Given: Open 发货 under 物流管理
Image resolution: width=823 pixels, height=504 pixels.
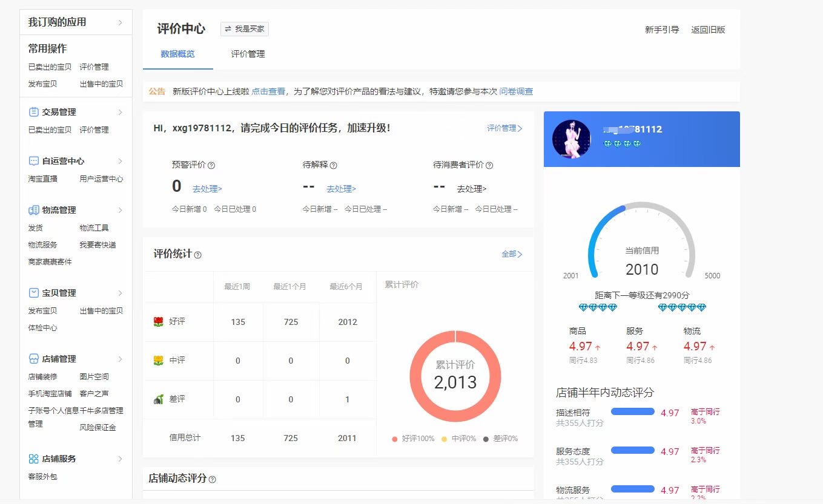Looking at the screenshot, I should tap(35, 228).
